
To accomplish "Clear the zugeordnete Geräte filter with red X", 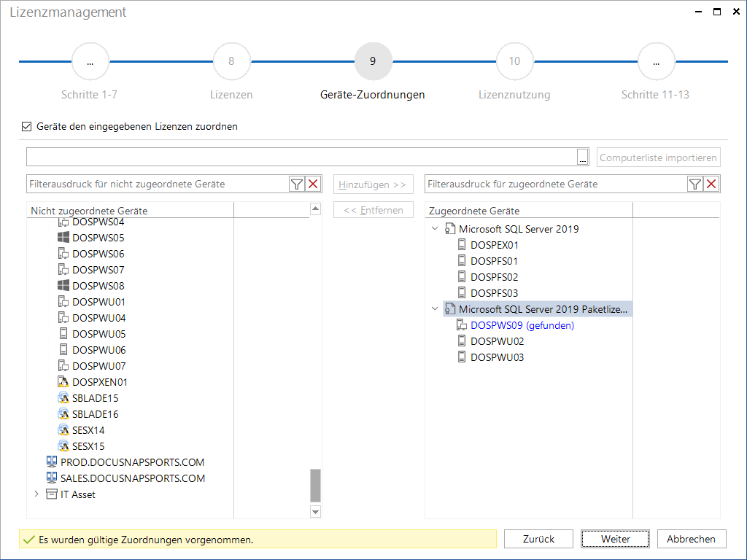I will pyautogui.click(x=711, y=184).
